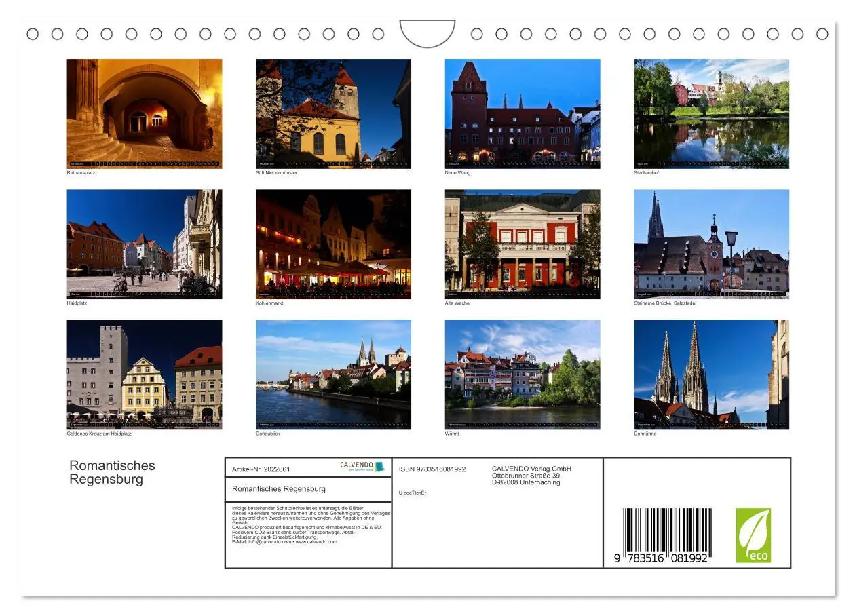This screenshot has width=855, height=616.
Task: Select the Stadtamhof river reflection photo
Action: click(711, 113)
